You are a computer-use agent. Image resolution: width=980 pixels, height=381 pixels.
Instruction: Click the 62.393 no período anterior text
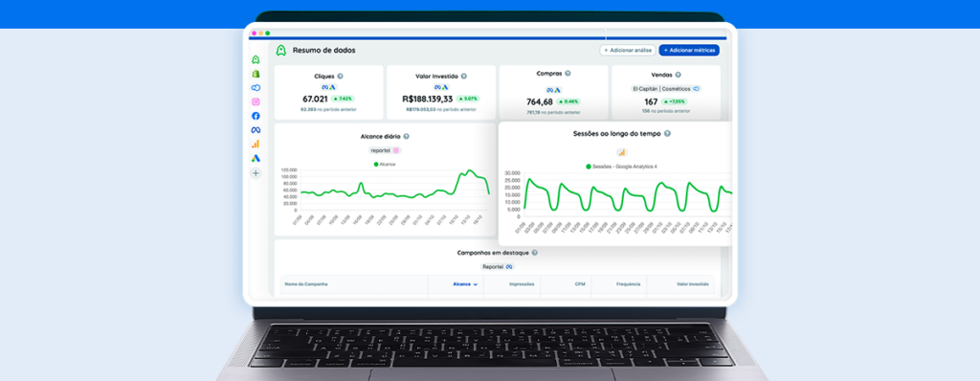(x=329, y=109)
